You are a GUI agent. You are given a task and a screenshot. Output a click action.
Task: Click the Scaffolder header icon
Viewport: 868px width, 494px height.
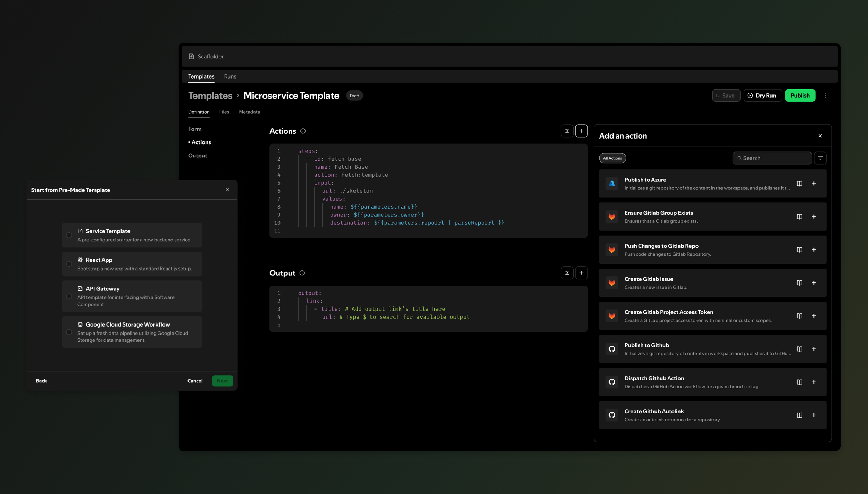(191, 56)
